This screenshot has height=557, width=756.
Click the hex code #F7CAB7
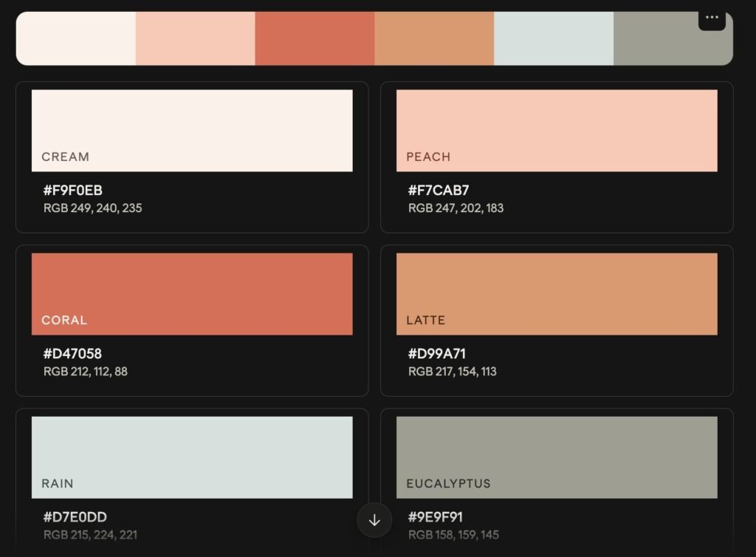[439, 191]
